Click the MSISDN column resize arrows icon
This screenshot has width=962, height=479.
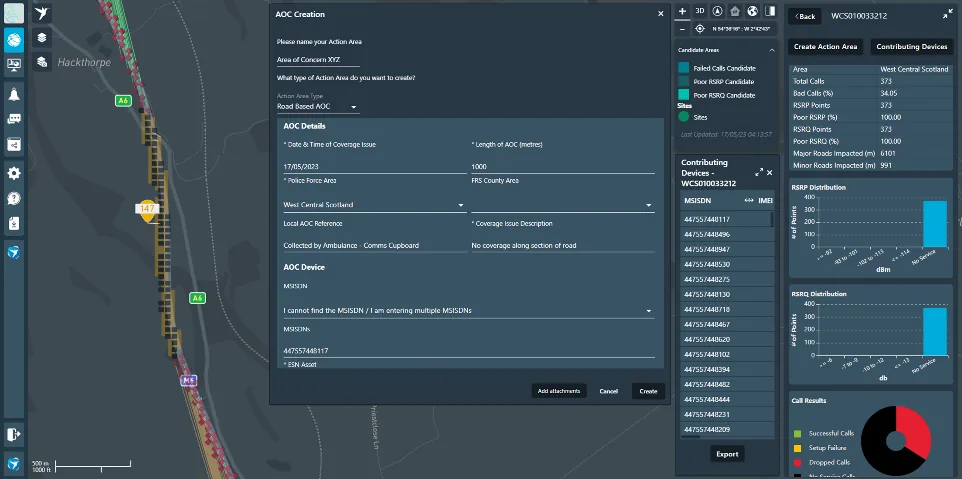click(748, 201)
